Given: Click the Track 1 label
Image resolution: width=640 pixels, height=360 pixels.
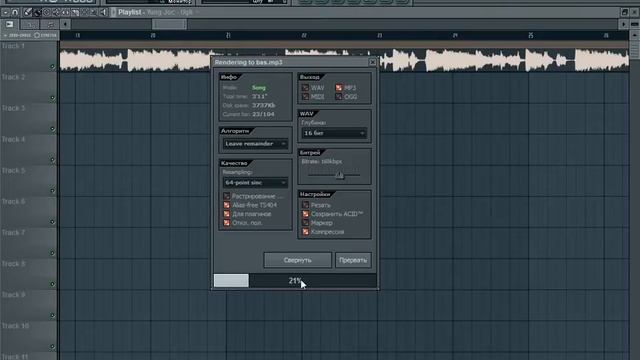Looking at the screenshot, I should click(x=13, y=46).
